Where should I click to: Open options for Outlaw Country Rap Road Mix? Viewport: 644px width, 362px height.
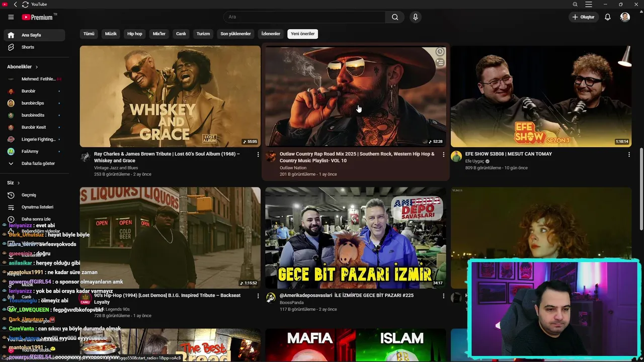click(443, 154)
